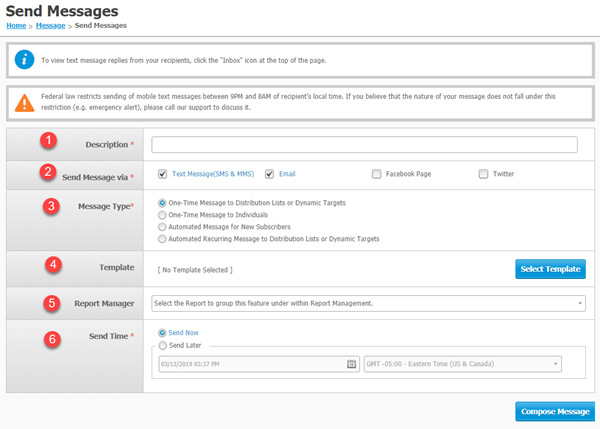Select One-Time Message to Individuals
The image size is (600, 429).
(162, 215)
